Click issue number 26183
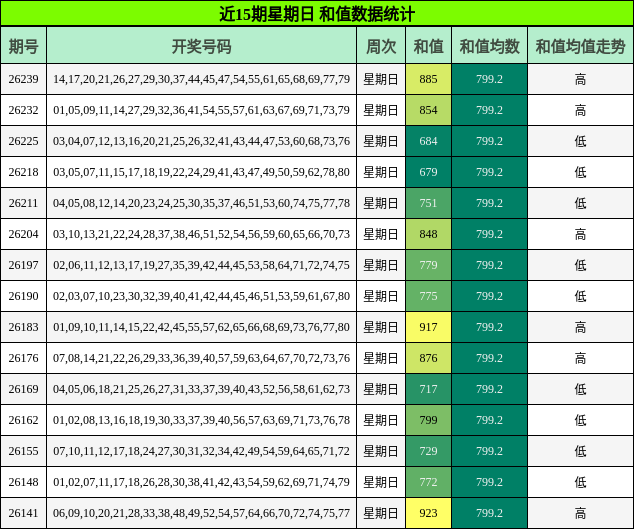The image size is (634, 529). 23,327
